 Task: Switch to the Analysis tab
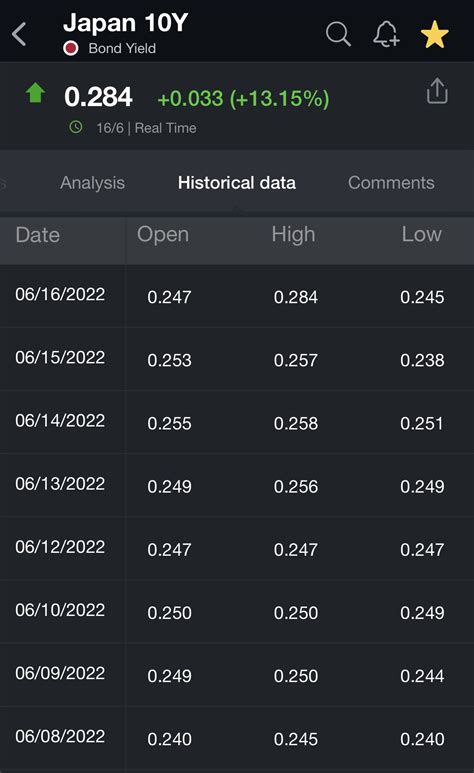(92, 183)
